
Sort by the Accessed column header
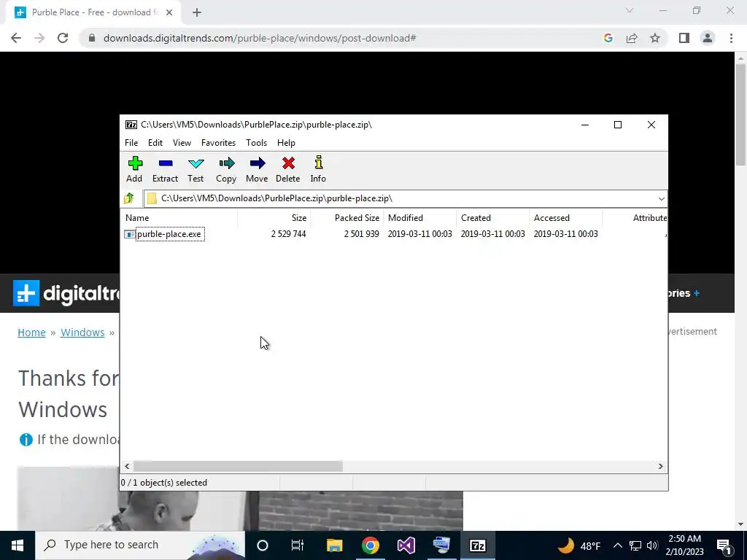click(x=565, y=218)
